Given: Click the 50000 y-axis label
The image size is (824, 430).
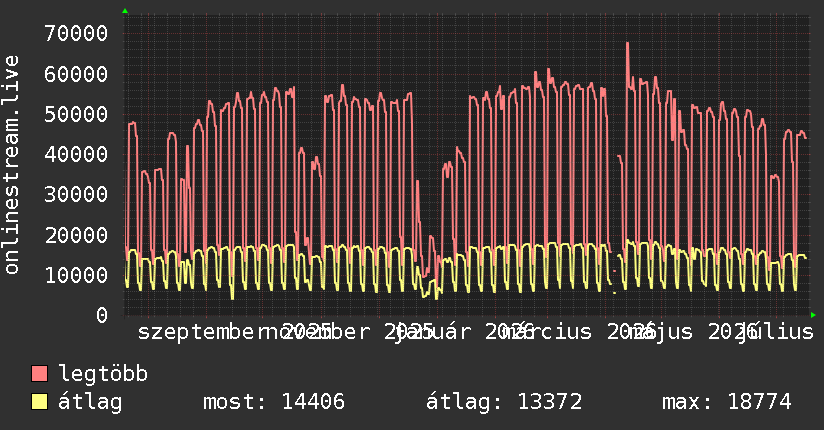Looking at the screenshot, I should tap(76, 115).
